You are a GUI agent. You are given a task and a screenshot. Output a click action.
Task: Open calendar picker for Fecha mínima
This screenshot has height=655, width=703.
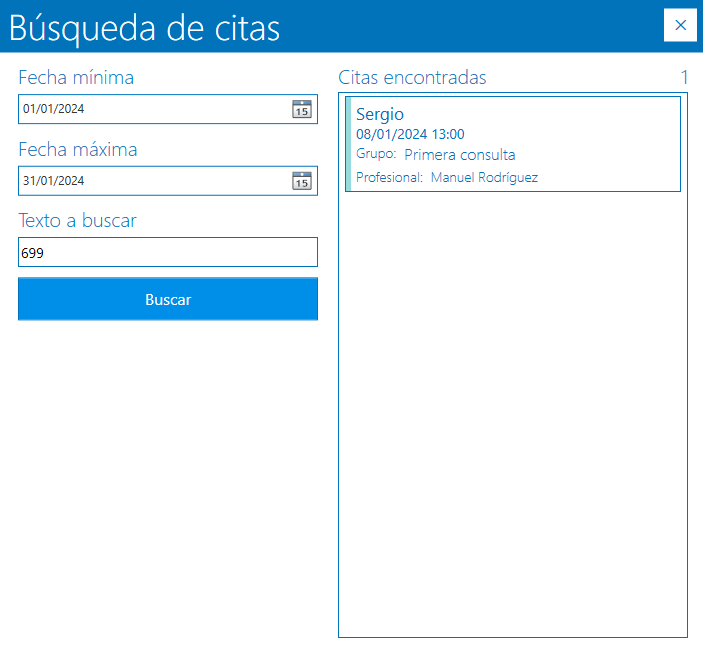[302, 109]
